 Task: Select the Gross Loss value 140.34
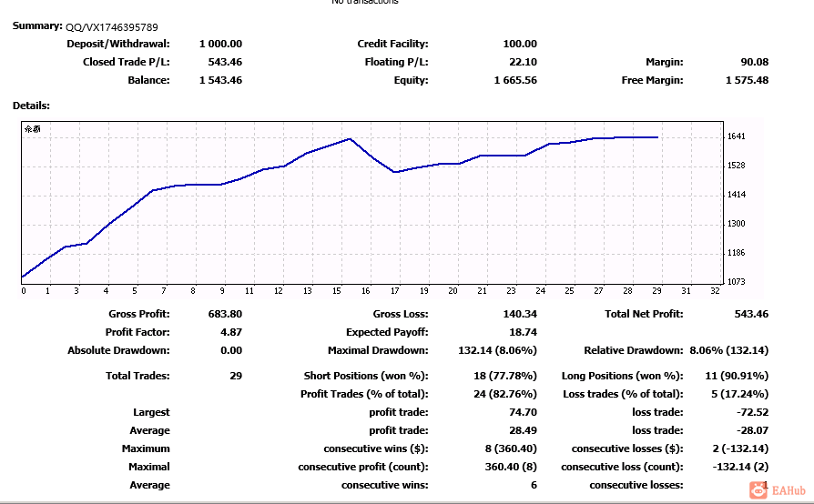pos(520,314)
